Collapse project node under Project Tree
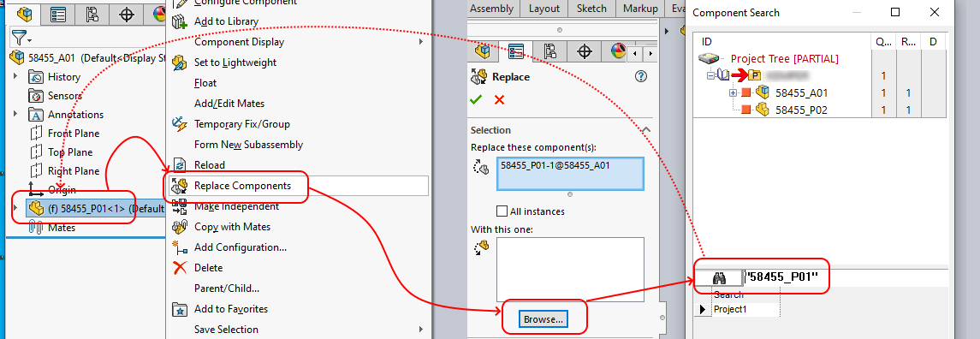Image resolution: width=980 pixels, height=339 pixels. pyautogui.click(x=710, y=75)
